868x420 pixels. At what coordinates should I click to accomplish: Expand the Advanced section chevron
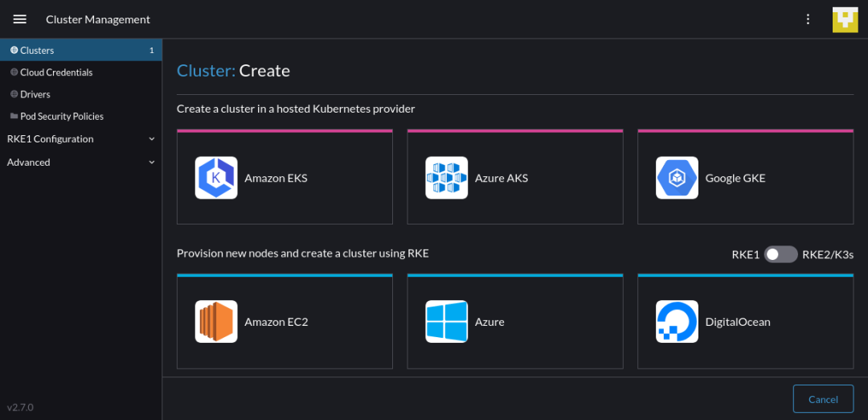[152, 163]
